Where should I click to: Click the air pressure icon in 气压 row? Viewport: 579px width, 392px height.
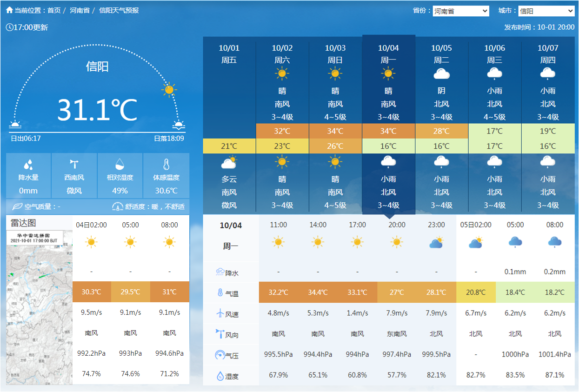tap(220, 355)
